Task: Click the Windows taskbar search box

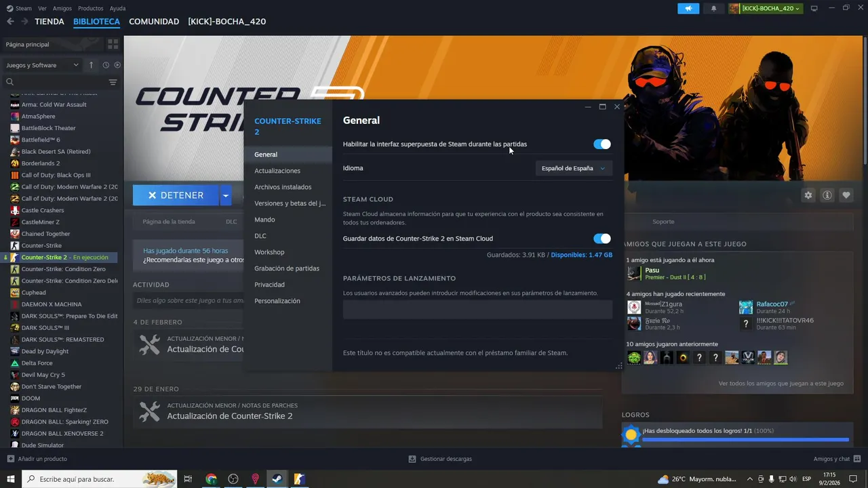Action: click(99, 479)
